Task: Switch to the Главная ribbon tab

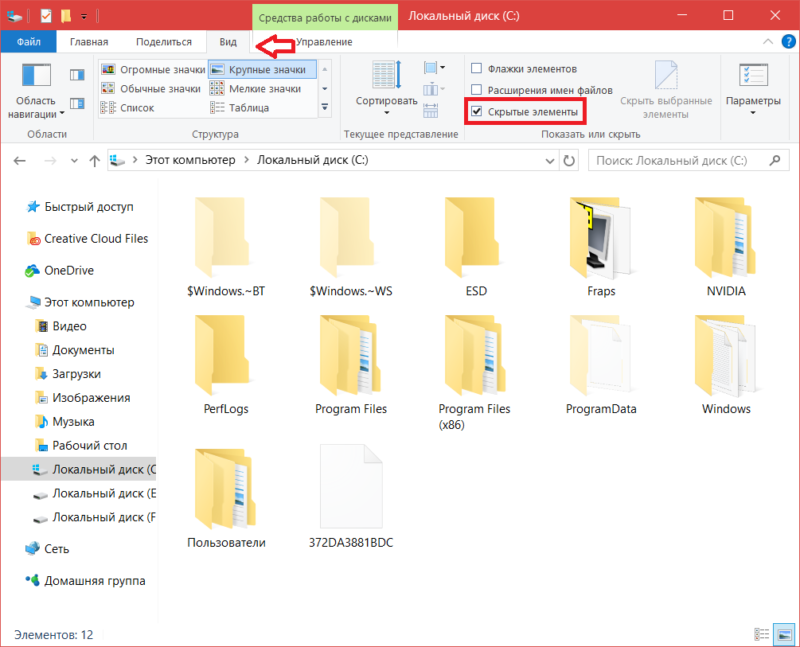Action: click(x=89, y=42)
